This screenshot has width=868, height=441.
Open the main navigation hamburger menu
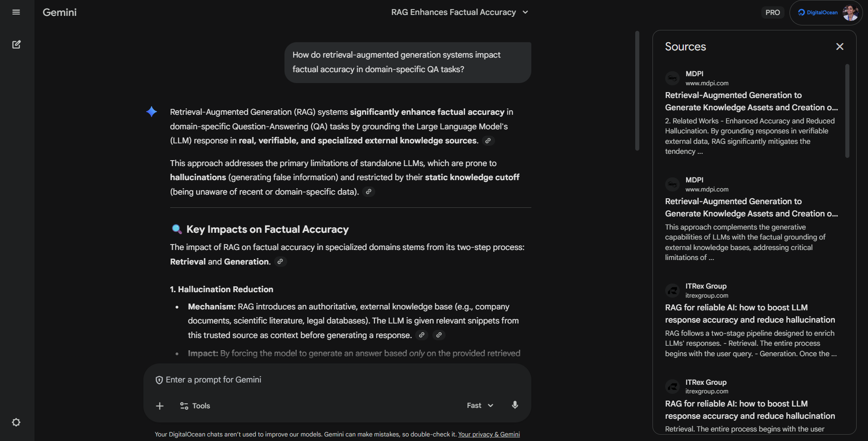pyautogui.click(x=16, y=12)
